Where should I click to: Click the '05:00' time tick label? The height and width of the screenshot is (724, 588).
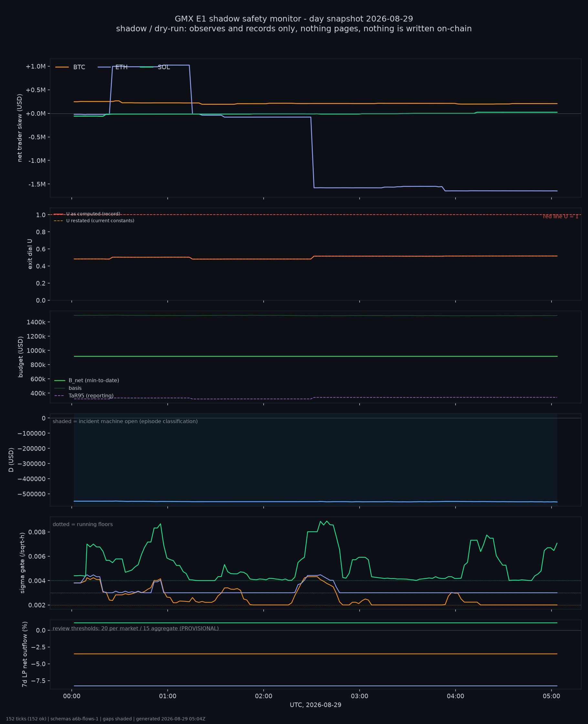click(x=551, y=696)
